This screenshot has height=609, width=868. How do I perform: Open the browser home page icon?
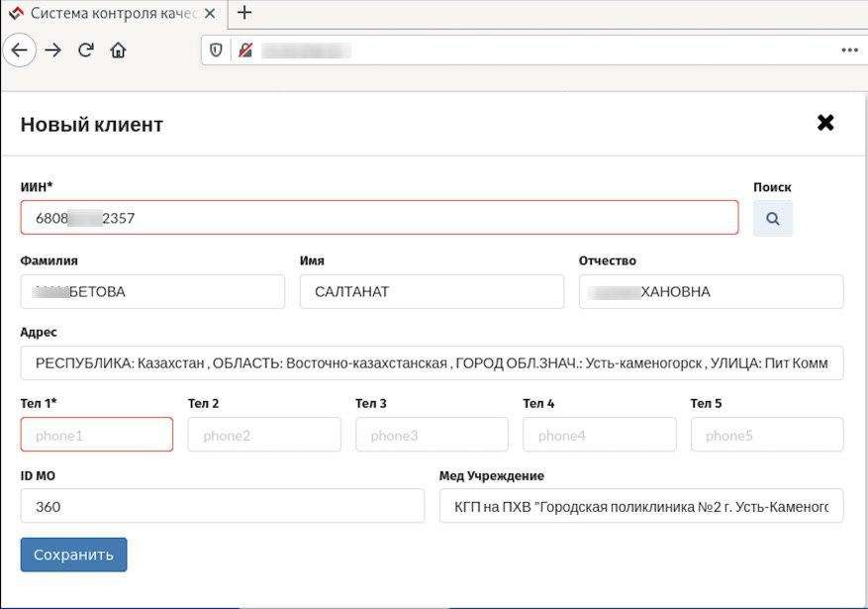pyautogui.click(x=118, y=51)
